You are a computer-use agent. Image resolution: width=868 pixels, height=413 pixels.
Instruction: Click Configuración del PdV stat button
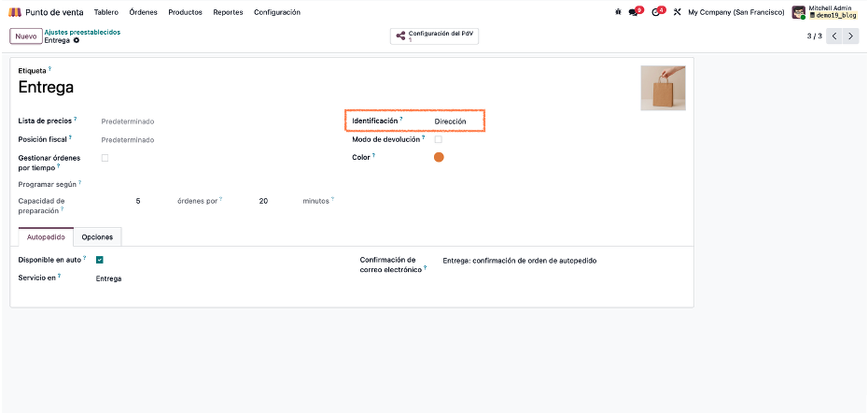(435, 36)
